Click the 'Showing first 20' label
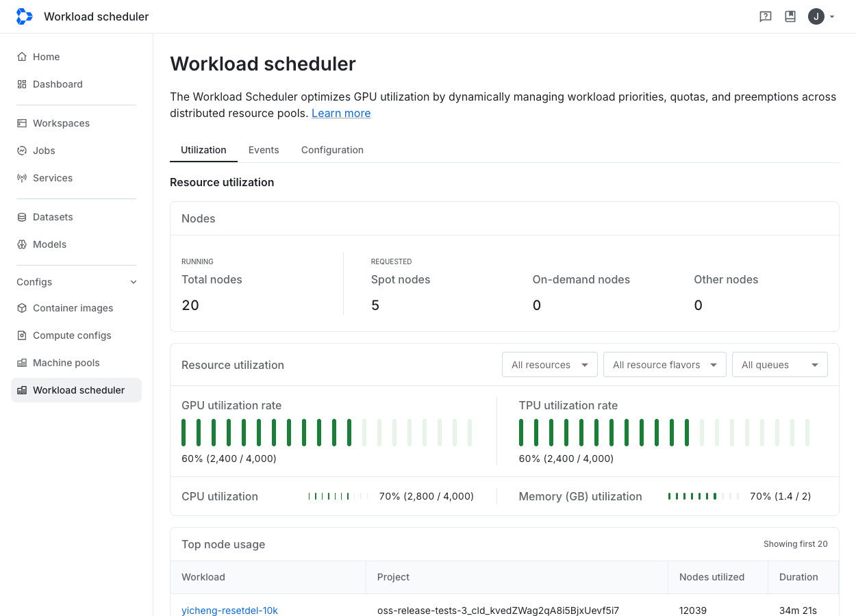The height and width of the screenshot is (616, 856). (x=796, y=544)
